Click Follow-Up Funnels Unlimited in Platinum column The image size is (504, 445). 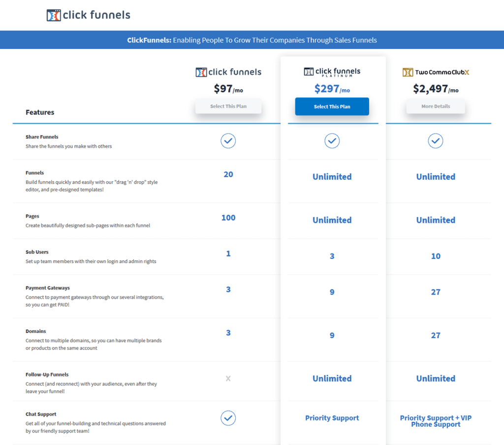[x=332, y=379]
